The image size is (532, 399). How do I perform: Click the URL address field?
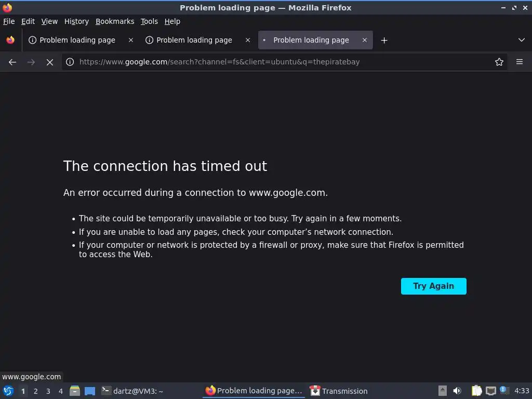pos(284,62)
